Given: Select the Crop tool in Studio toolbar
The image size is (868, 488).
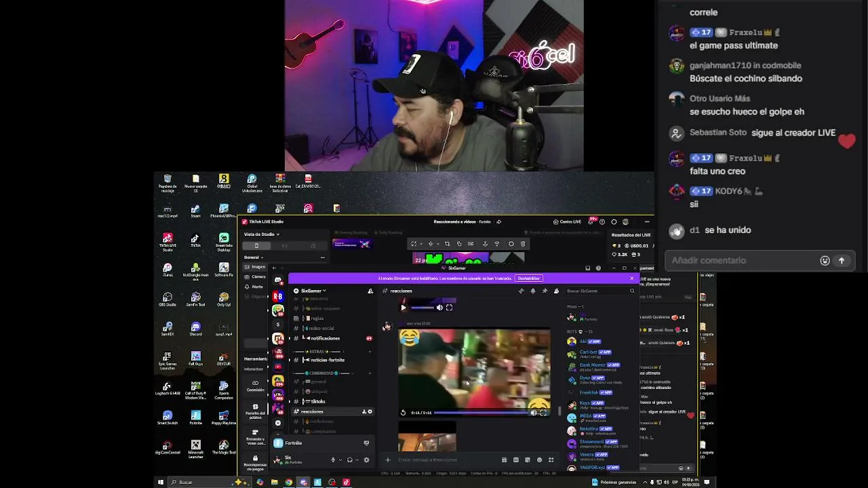Looking at the screenshot, I should point(447,244).
